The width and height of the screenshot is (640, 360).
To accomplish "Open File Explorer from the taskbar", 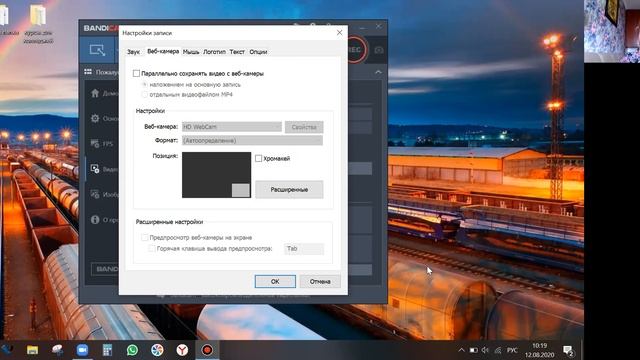I will click(x=32, y=350).
